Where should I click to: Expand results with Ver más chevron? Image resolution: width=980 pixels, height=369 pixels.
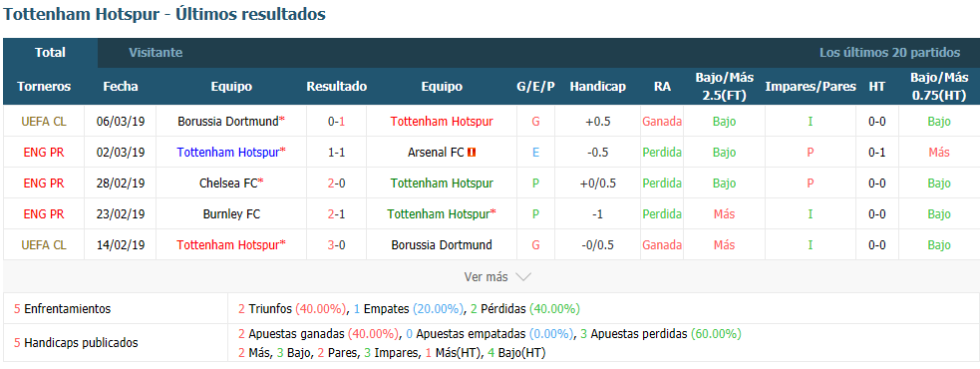(x=523, y=276)
